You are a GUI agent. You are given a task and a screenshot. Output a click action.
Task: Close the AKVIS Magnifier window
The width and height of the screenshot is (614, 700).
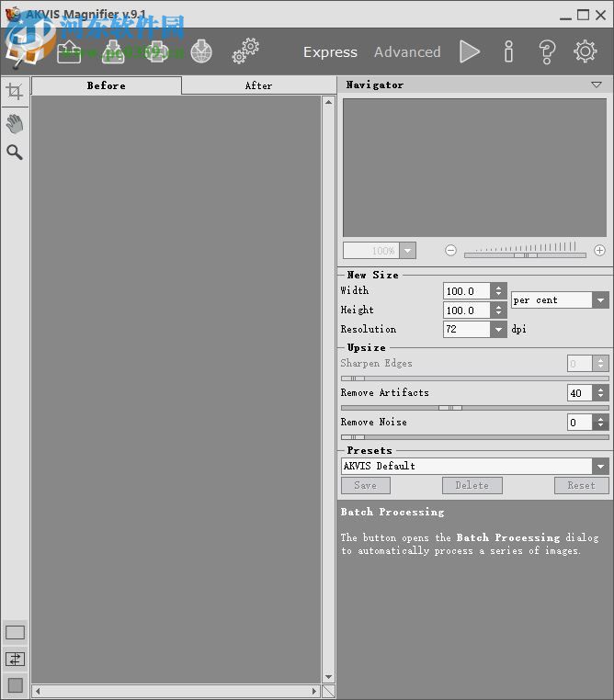point(600,16)
